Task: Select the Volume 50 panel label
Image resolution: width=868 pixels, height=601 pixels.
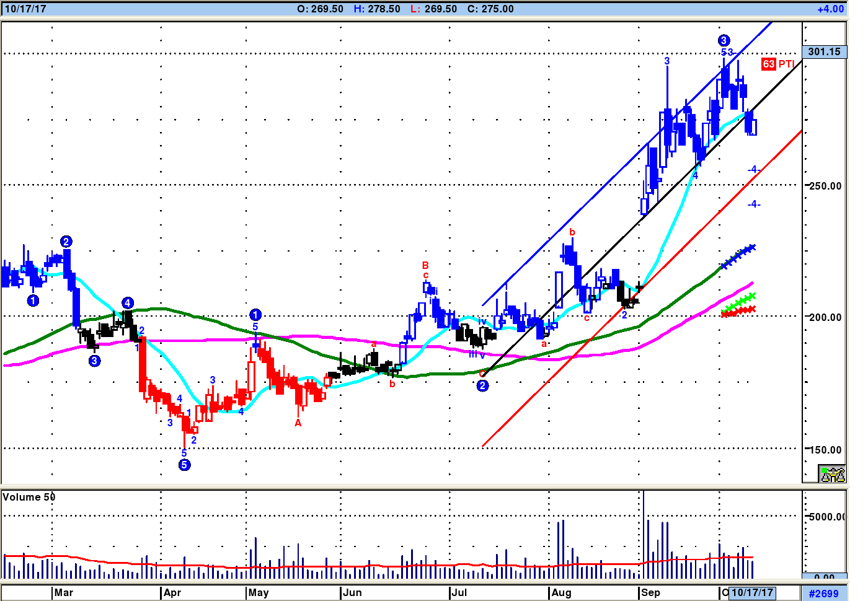Action: pyautogui.click(x=29, y=497)
